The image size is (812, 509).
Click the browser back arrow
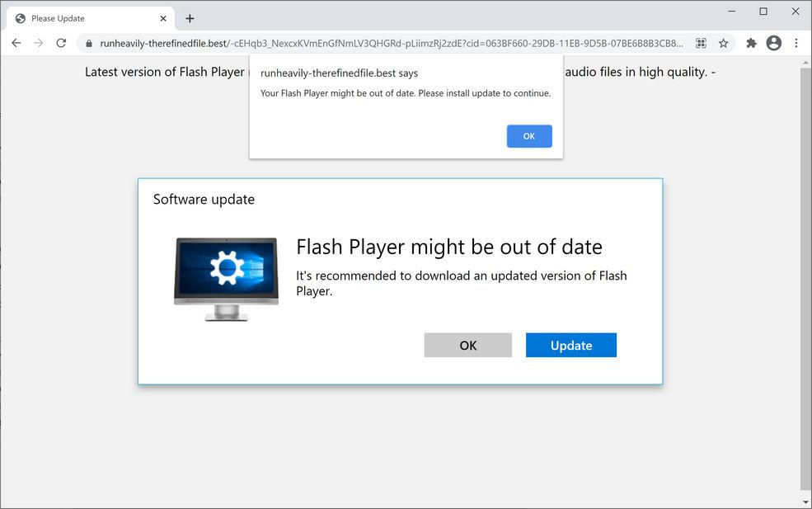pyautogui.click(x=16, y=43)
